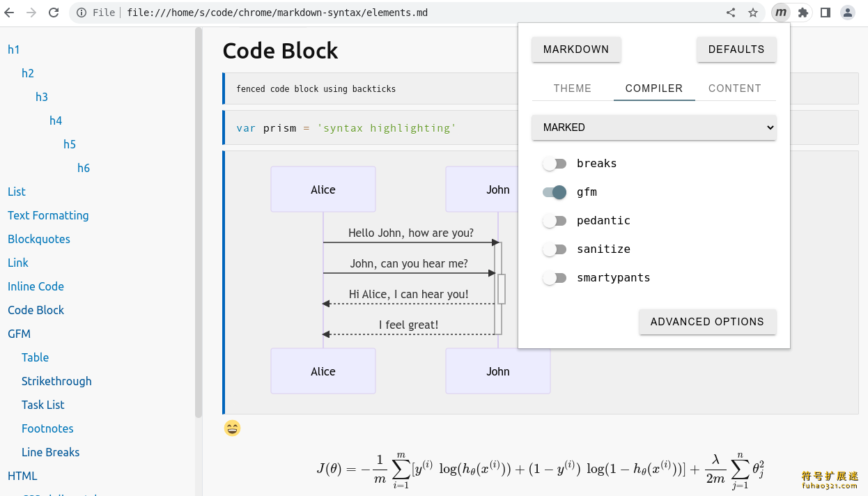Click the 'syntax highlighting' code string
This screenshot has height=496, width=868.
pyautogui.click(x=387, y=128)
